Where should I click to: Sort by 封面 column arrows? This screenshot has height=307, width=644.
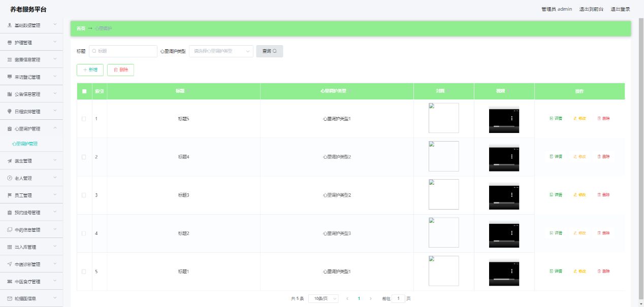pyautogui.click(x=449, y=91)
